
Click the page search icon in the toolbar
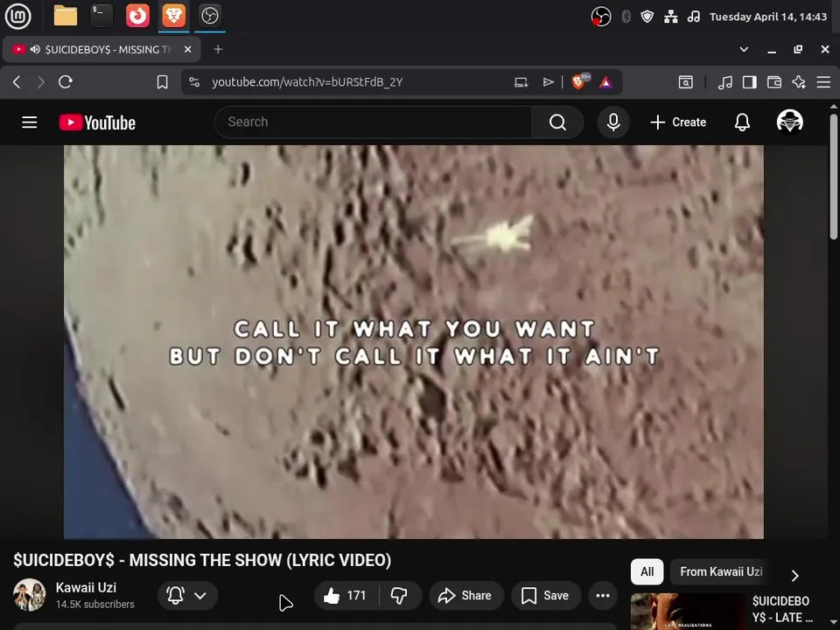[x=686, y=82]
